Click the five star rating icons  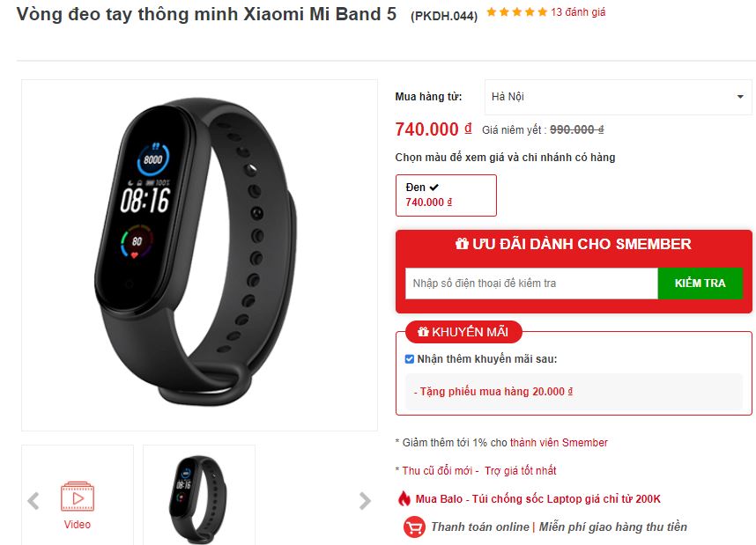coord(517,12)
